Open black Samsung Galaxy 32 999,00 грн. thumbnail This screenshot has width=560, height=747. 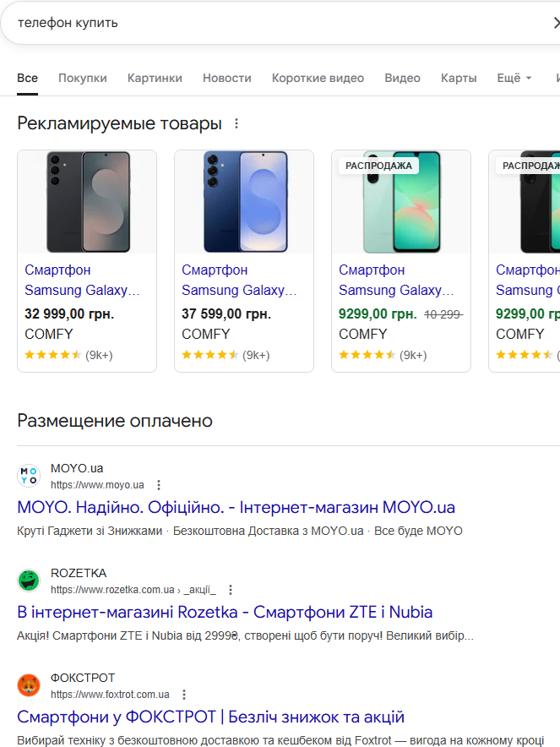(x=87, y=202)
